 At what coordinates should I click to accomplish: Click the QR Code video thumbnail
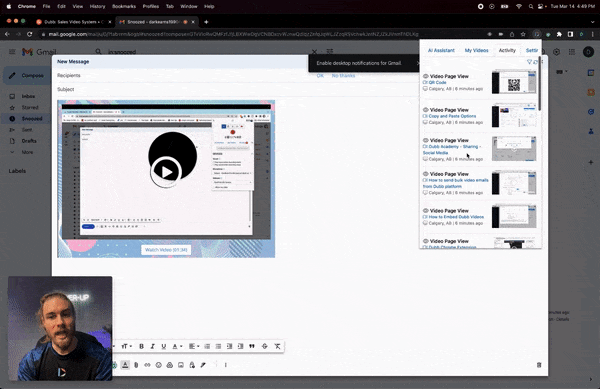(514, 82)
